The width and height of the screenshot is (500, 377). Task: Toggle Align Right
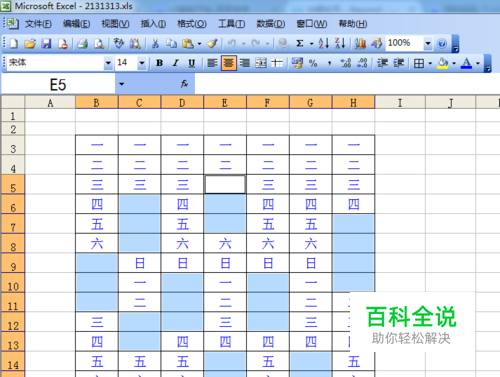tap(245, 63)
